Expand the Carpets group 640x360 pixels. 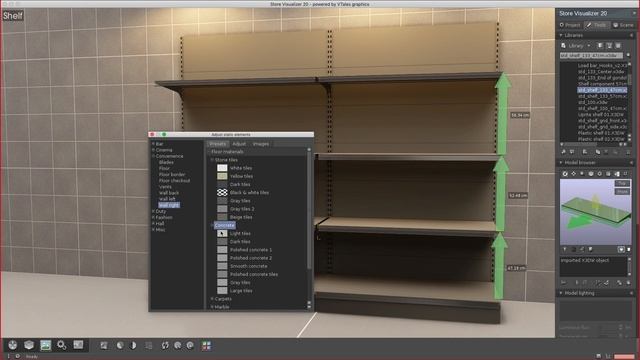point(212,299)
